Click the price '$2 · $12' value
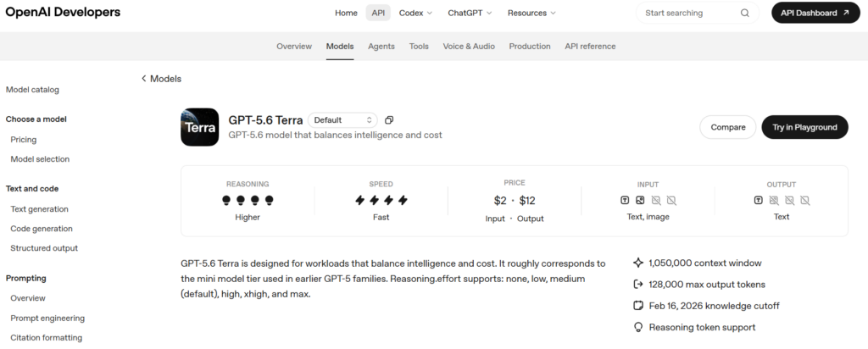The height and width of the screenshot is (349, 868). tap(515, 201)
